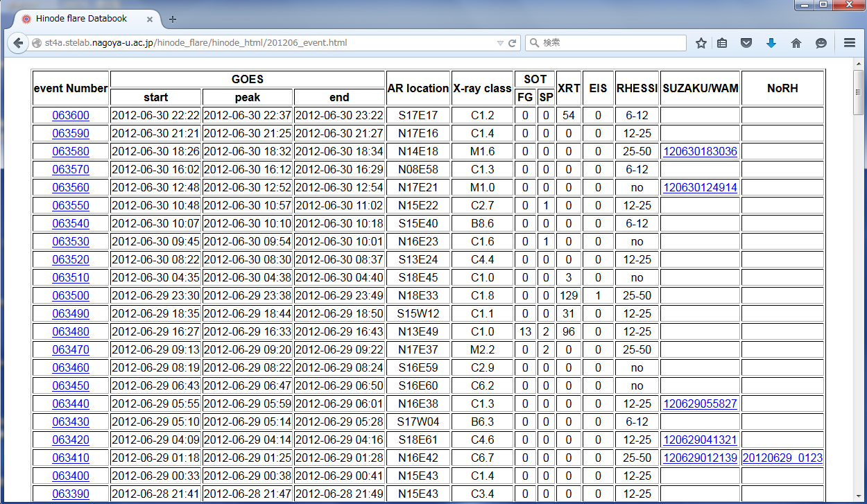Open the hamburger menu button
Screen dimensions: 867x504
point(850,43)
